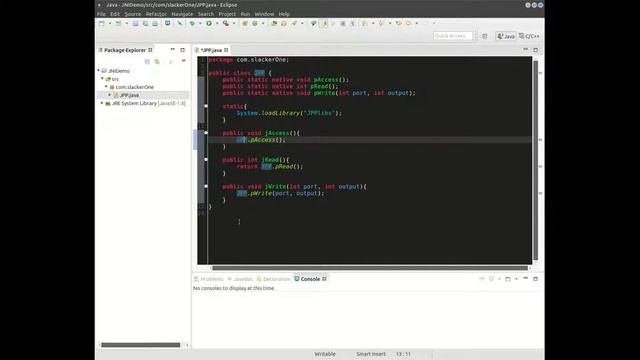Click the Open Type toolbar icon
This screenshot has width=640, height=360.
point(274,24)
